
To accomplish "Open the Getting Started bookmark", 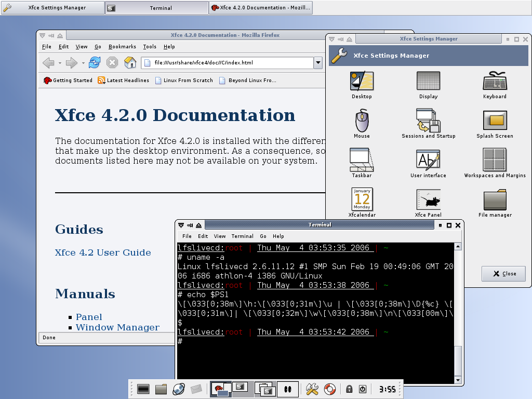I will pyautogui.click(x=68, y=81).
